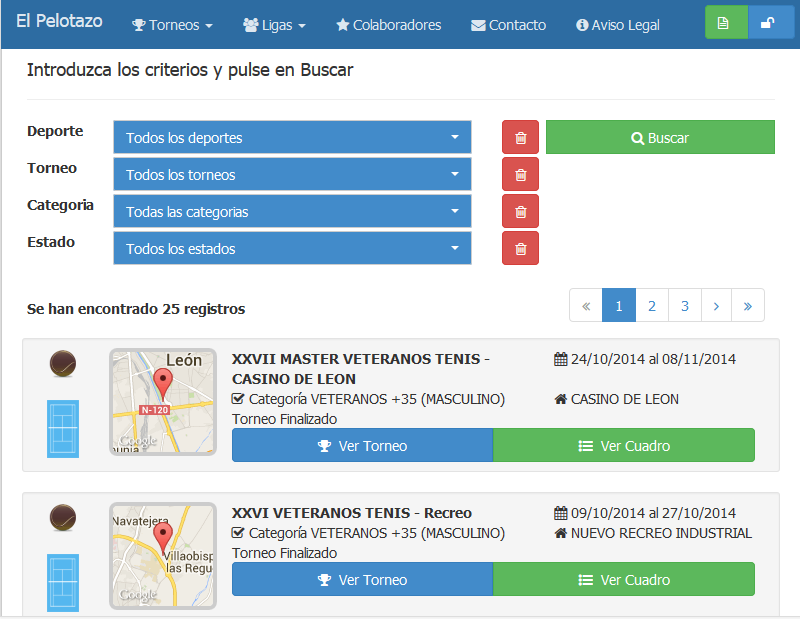The width and height of the screenshot is (800, 622).
Task: Click tennis ball icon of Casino de Leon tournament
Action: pos(63,364)
